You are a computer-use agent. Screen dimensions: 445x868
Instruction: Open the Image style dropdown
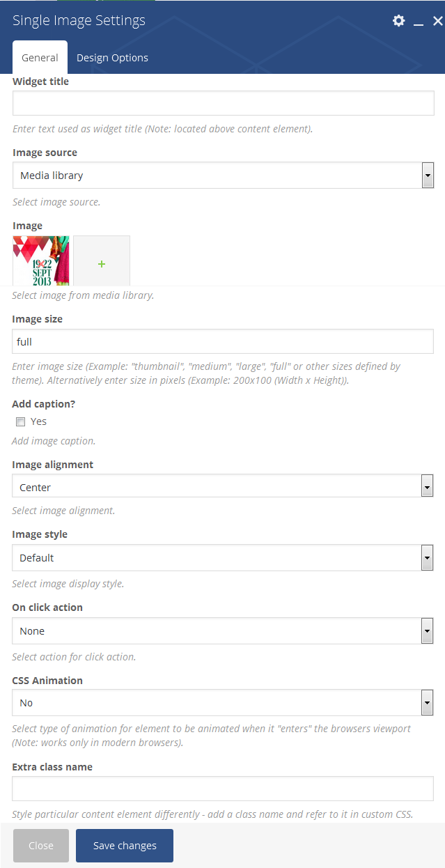click(x=223, y=557)
